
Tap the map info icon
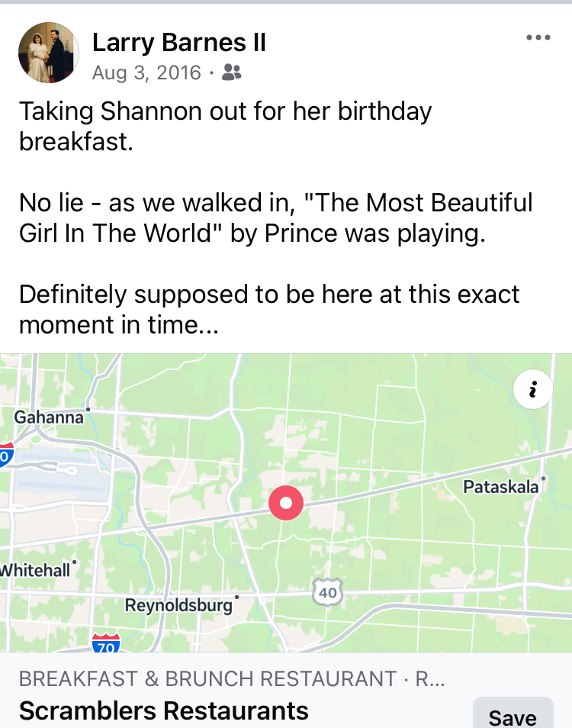533,390
